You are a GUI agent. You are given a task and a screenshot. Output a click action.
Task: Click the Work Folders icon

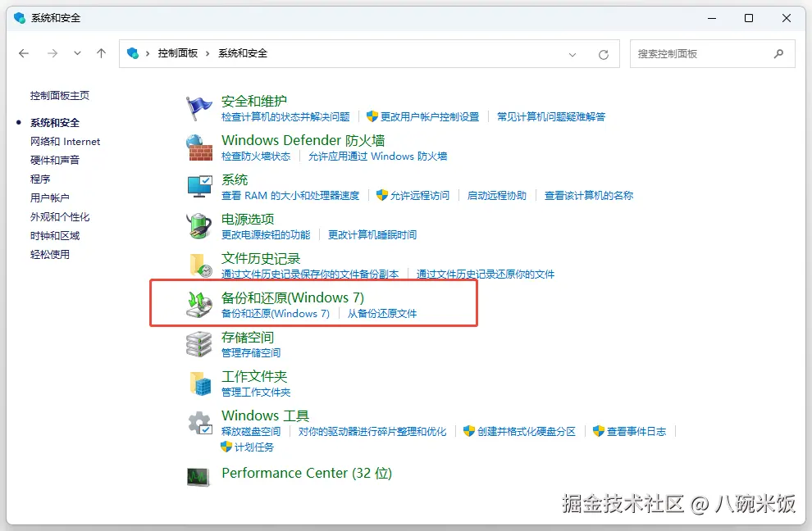200,383
